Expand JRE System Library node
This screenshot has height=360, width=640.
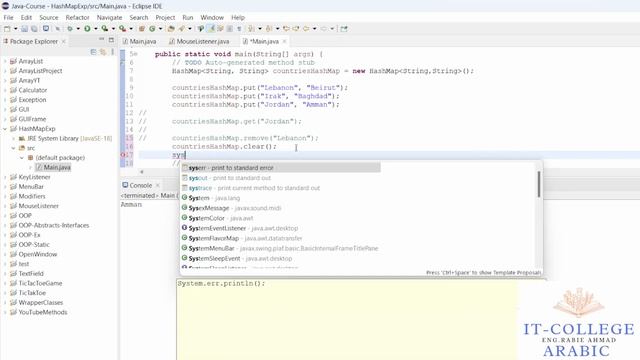click(x=13, y=138)
